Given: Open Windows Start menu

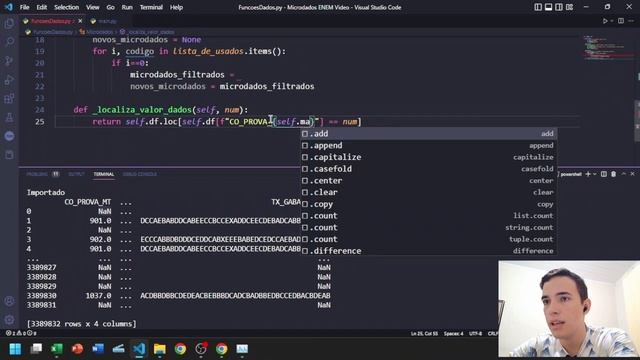Looking at the screenshot, I should [15, 349].
